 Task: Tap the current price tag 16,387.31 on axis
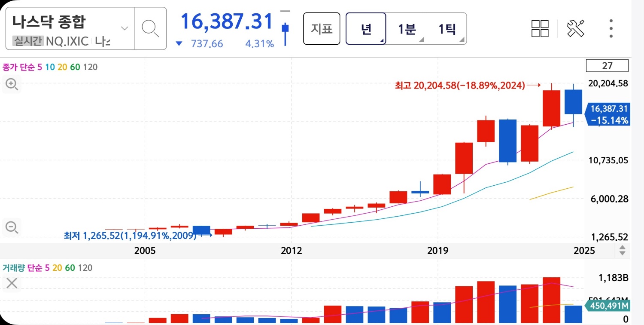click(x=609, y=114)
